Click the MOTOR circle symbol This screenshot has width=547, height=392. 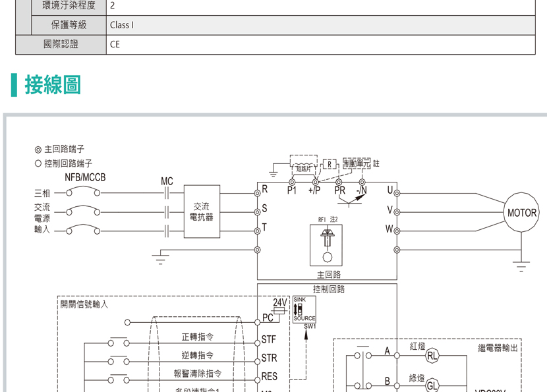click(x=521, y=212)
